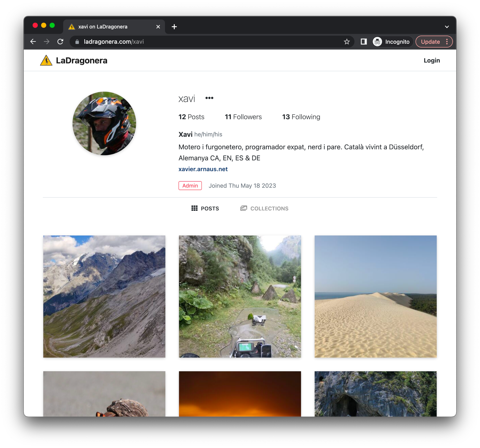Reload the page using the refresh icon
The height and width of the screenshot is (448, 480).
tap(61, 42)
